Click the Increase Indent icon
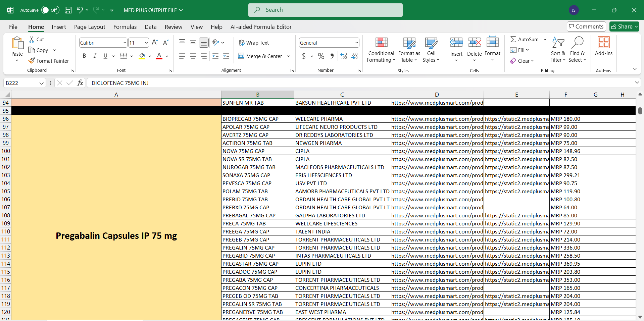 click(x=226, y=56)
